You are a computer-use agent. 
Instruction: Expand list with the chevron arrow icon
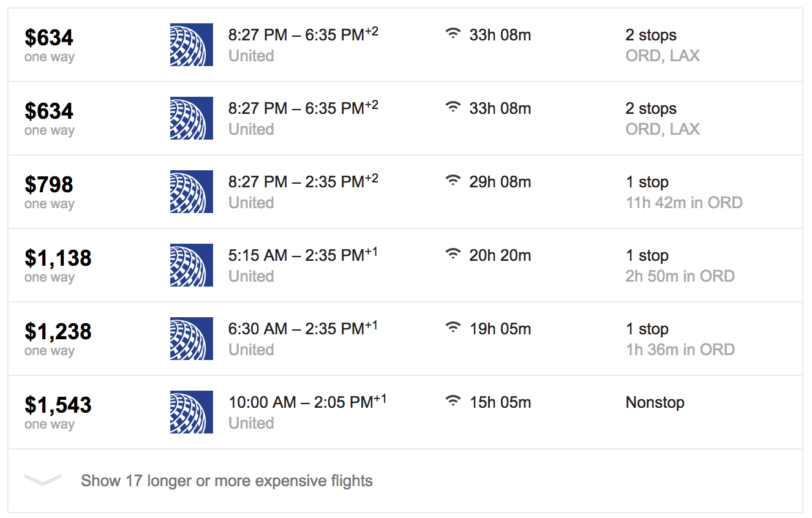pyautogui.click(x=43, y=480)
